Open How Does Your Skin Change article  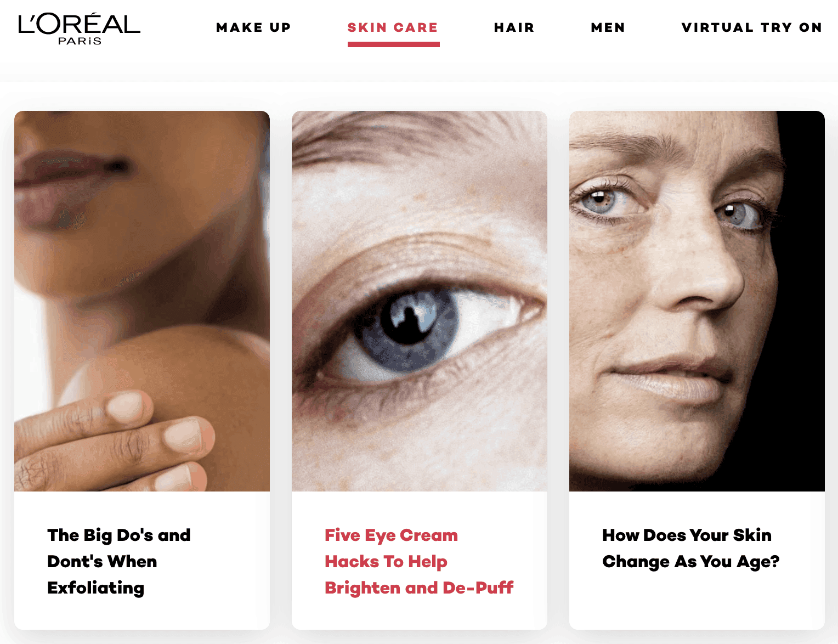click(x=691, y=548)
